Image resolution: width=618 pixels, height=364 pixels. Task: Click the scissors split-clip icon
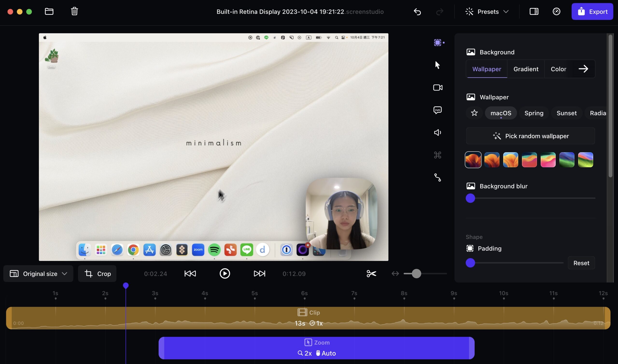[x=371, y=273]
